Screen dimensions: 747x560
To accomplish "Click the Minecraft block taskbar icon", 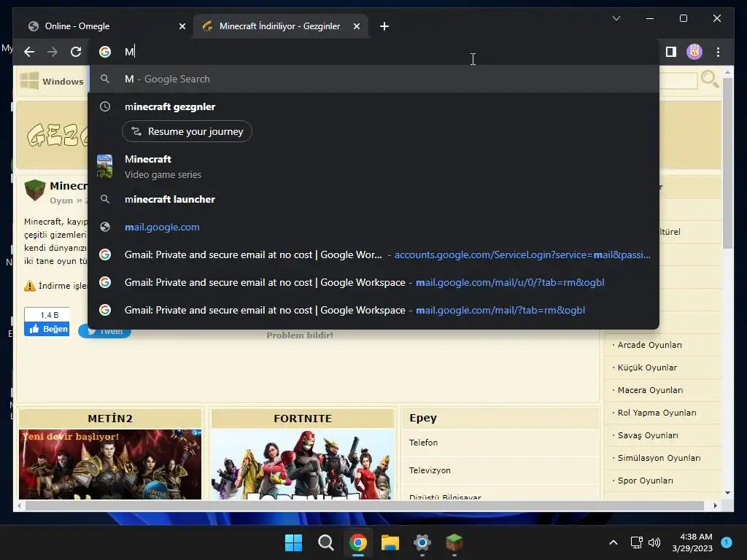I will pyautogui.click(x=454, y=542).
